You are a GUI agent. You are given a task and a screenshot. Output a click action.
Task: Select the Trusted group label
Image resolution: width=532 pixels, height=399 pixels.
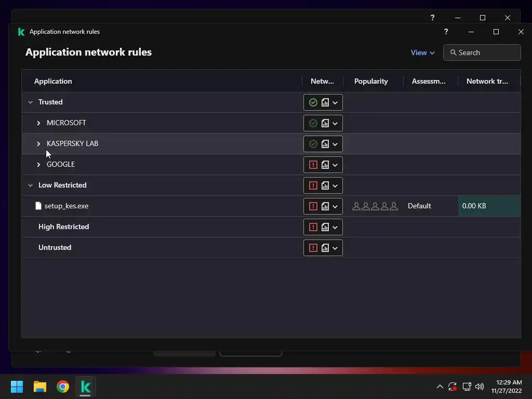(x=50, y=102)
